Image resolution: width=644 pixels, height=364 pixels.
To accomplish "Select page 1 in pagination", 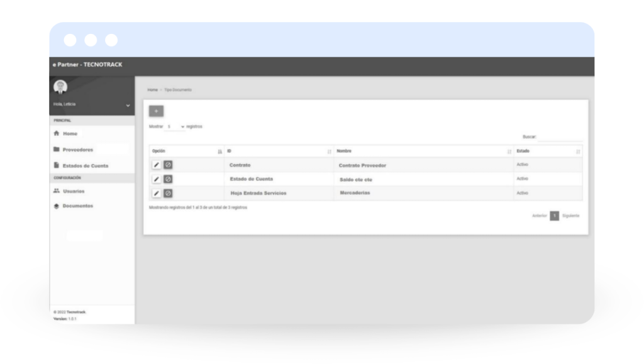I will pyautogui.click(x=554, y=216).
